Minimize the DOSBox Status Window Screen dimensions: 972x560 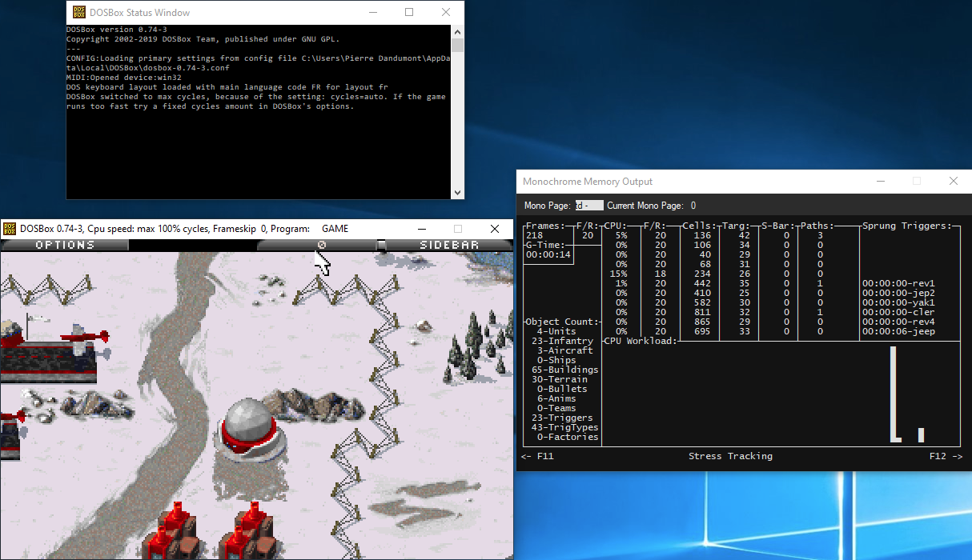pos(372,12)
